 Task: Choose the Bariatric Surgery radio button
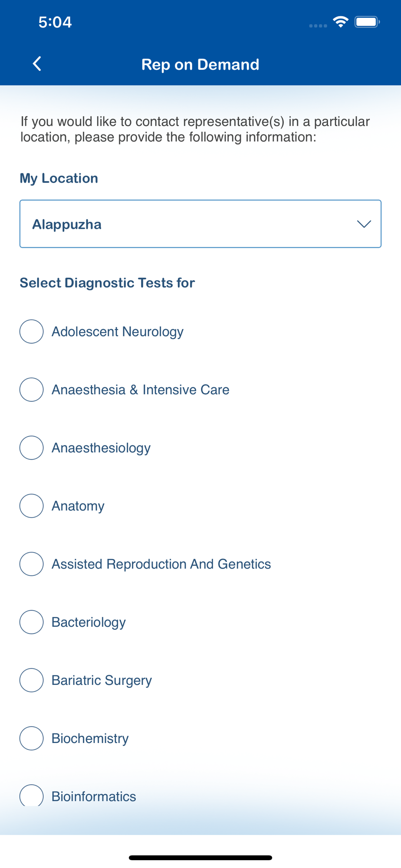coord(32,680)
